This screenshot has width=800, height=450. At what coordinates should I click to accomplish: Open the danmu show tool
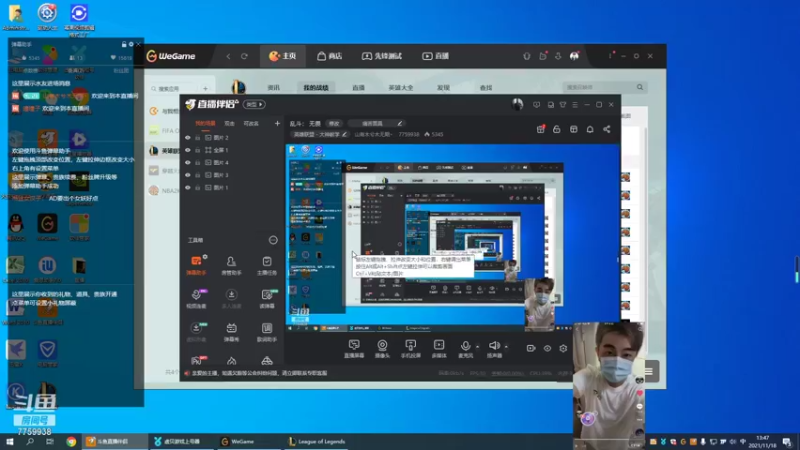(231, 332)
